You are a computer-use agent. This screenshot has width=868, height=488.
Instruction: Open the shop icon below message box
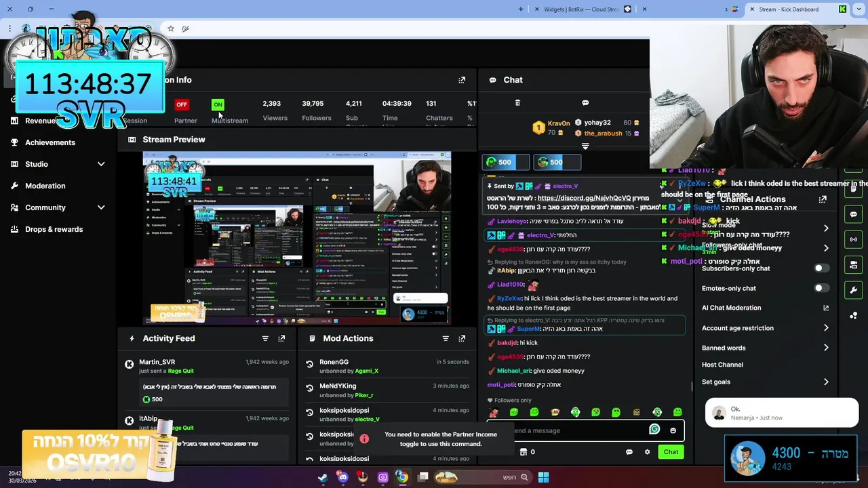pyautogui.click(x=524, y=451)
